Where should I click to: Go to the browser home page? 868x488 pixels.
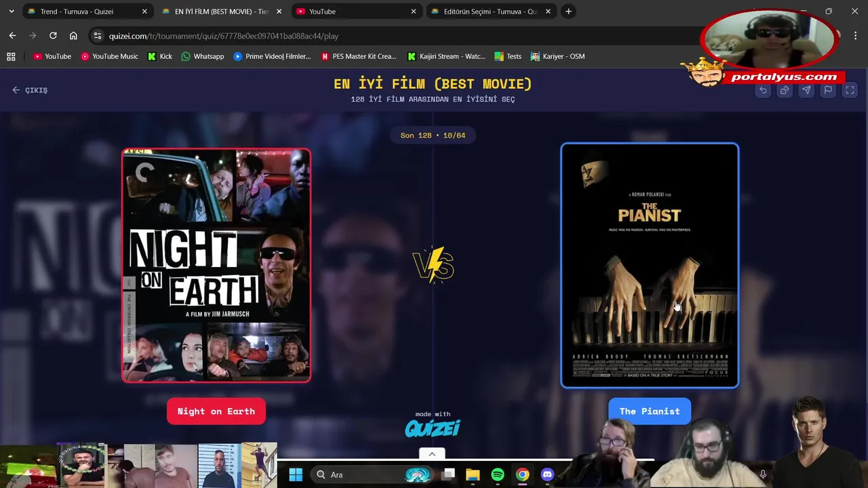[x=73, y=36]
